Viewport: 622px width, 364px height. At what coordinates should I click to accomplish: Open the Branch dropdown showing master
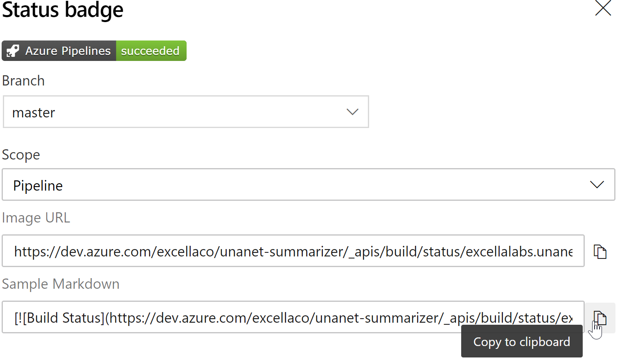(x=185, y=112)
